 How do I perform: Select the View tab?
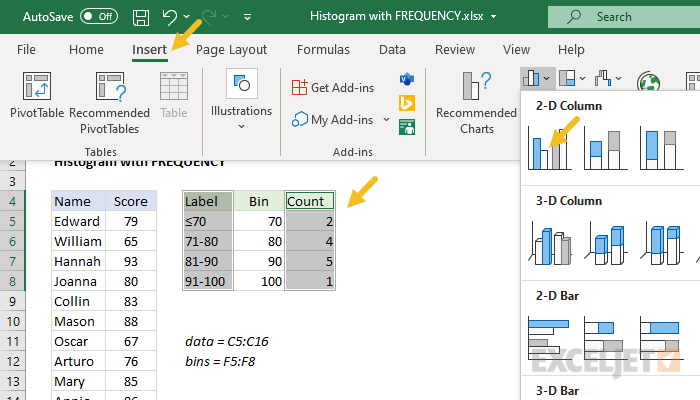coord(516,50)
